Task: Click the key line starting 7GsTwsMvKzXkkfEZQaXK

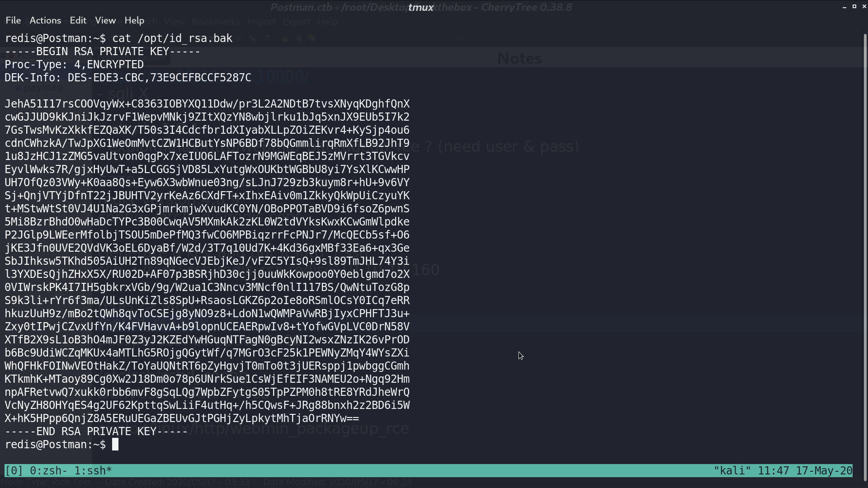Action: point(207,130)
